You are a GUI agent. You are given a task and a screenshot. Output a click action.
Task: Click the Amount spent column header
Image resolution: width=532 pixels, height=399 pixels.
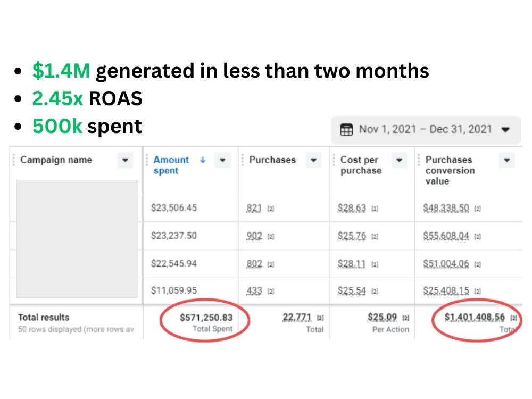[171, 165]
